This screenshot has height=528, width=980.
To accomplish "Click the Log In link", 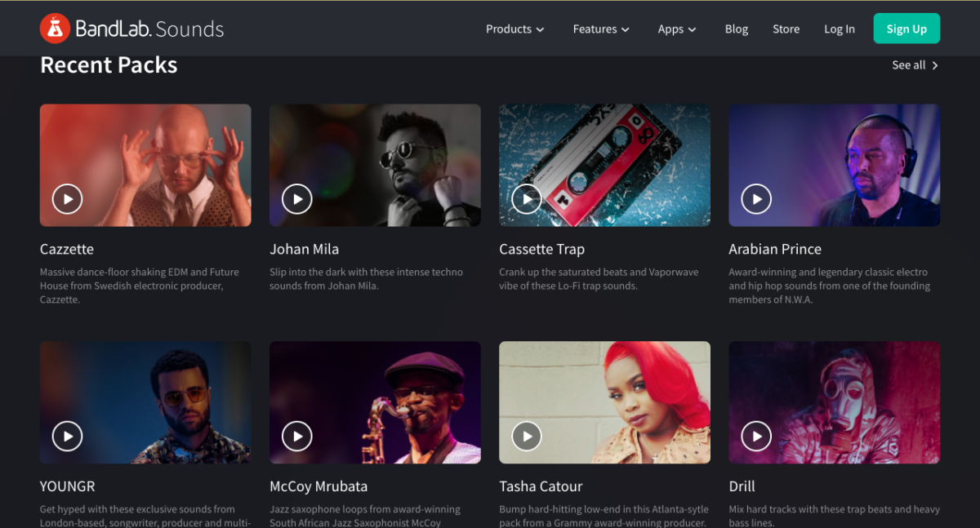I will [x=839, y=29].
